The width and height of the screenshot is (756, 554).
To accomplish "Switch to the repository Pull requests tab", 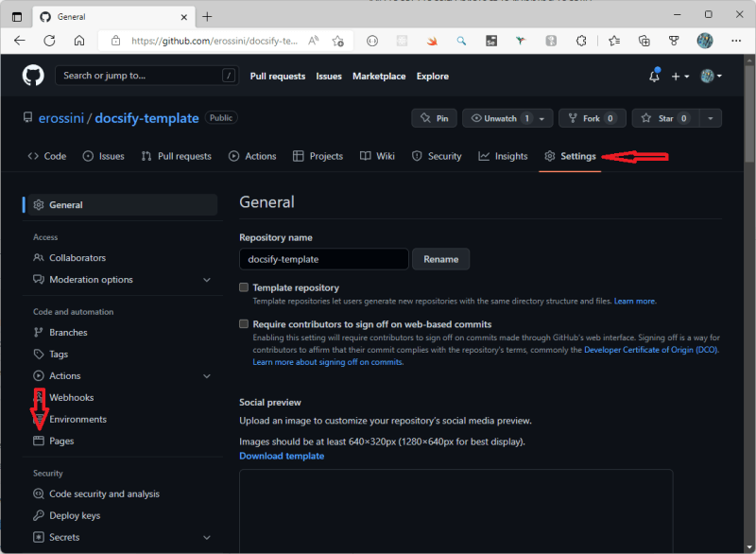I will click(x=177, y=156).
